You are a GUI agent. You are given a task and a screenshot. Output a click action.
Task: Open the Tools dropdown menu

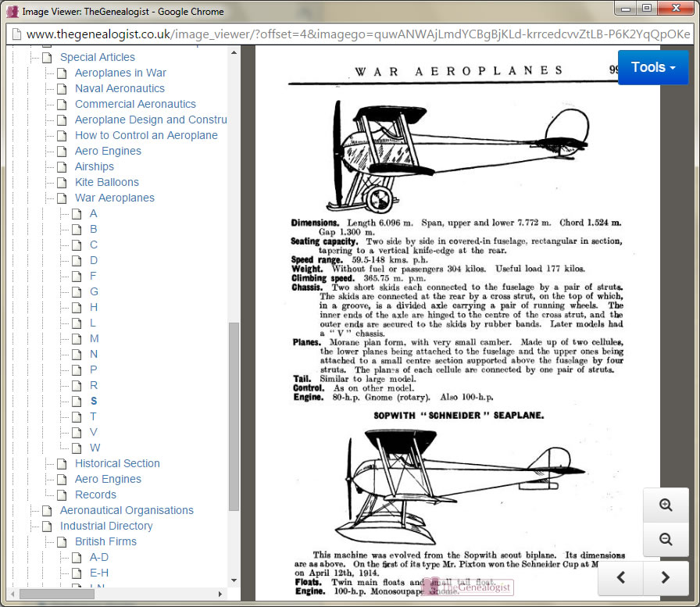[653, 67]
